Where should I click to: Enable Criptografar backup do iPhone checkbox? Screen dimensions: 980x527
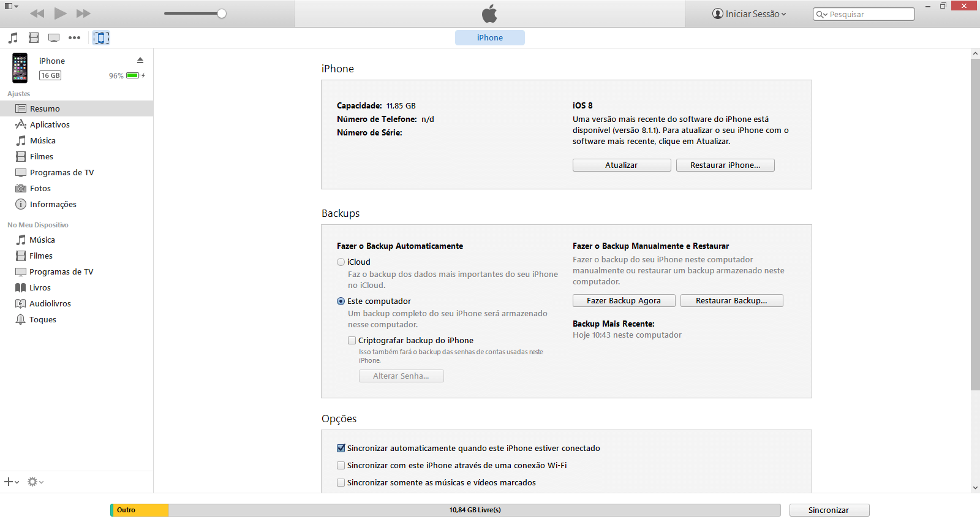(x=352, y=340)
